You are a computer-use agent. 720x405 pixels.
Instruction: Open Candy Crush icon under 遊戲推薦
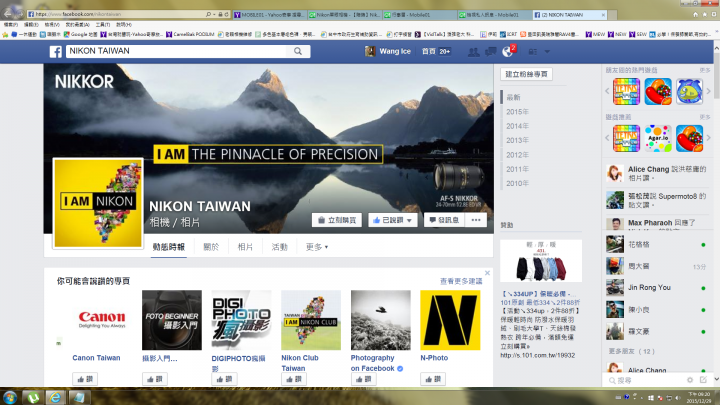coord(689,138)
